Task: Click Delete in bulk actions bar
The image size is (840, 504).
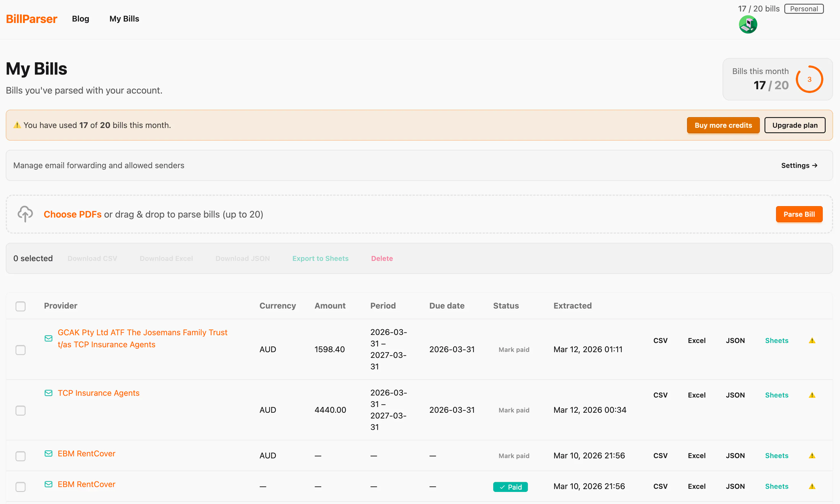Action: pos(382,258)
